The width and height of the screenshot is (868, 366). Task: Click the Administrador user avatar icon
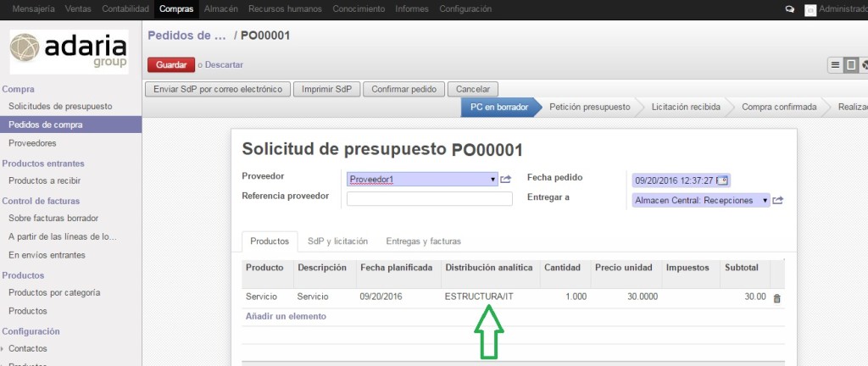[x=810, y=10]
